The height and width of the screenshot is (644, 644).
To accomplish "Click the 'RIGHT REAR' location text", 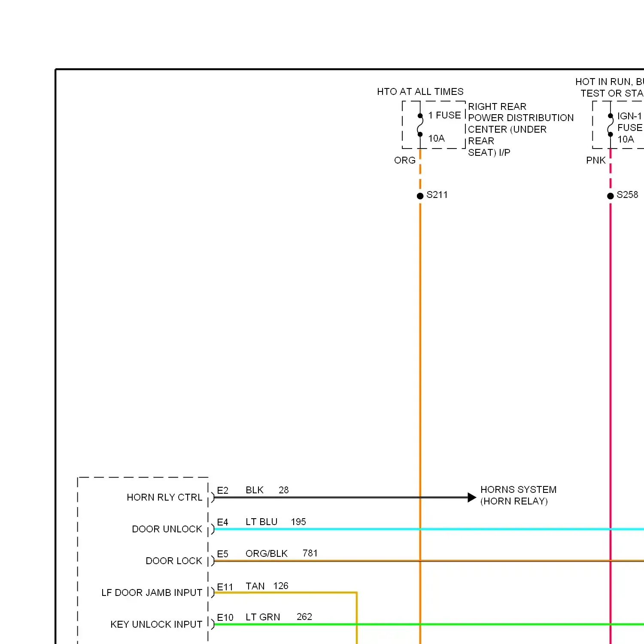I will coord(497,106).
